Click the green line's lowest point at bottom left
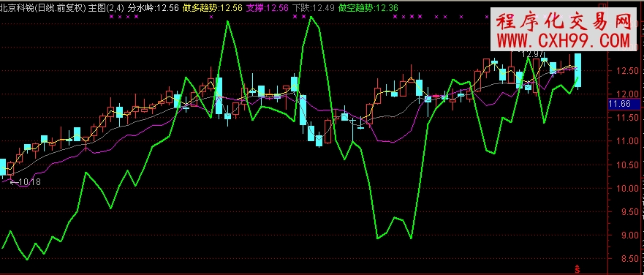The height and width of the screenshot is (275, 644). click(27, 260)
